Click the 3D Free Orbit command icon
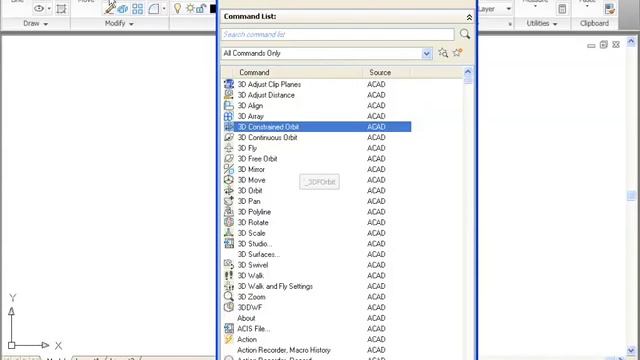 pyautogui.click(x=229, y=158)
